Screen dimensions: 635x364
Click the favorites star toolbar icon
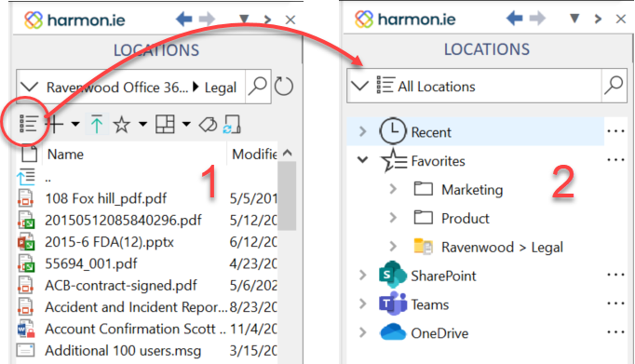click(x=121, y=125)
